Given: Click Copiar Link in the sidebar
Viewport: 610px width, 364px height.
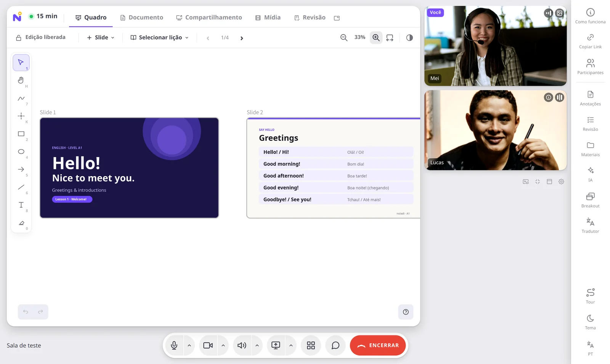Looking at the screenshot, I should (x=590, y=41).
